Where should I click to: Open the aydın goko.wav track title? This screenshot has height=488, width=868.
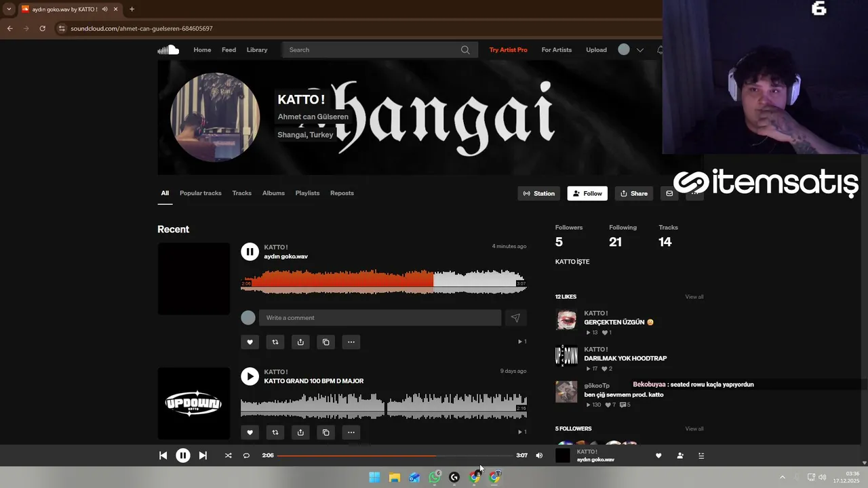[285, 256]
